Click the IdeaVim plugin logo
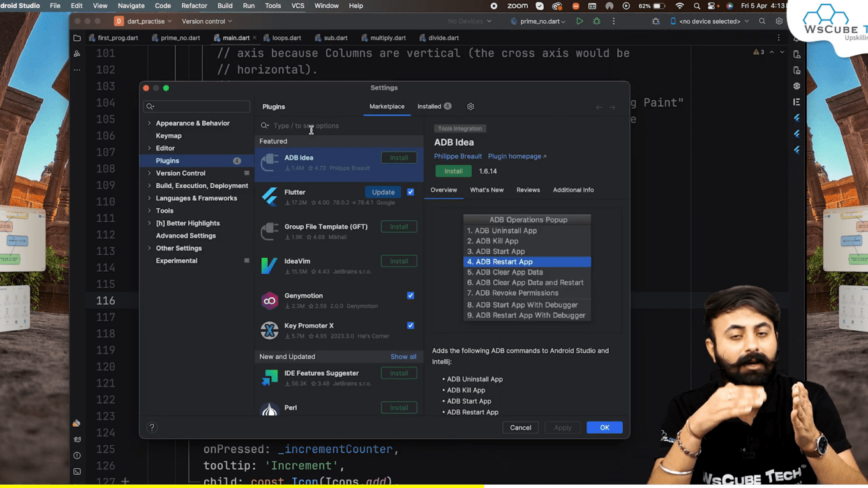 coord(269,265)
